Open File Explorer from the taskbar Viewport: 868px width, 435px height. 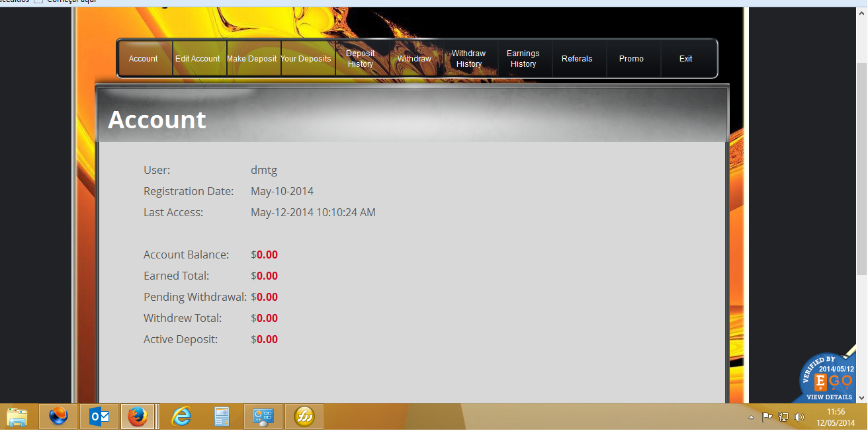18,417
